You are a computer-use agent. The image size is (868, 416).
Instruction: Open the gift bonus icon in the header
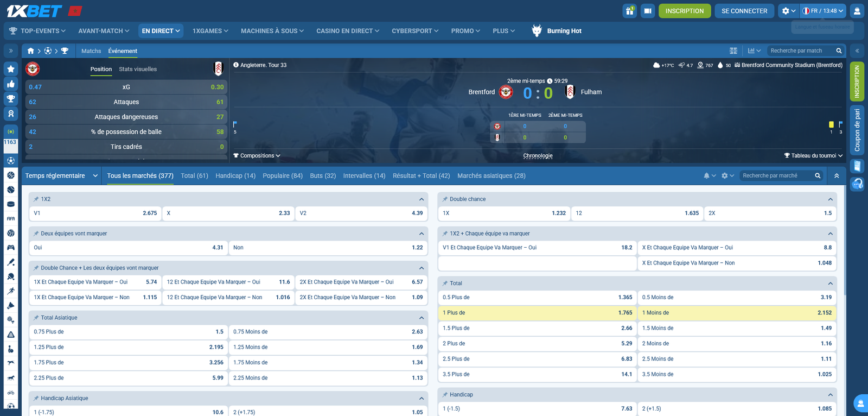[x=630, y=11]
